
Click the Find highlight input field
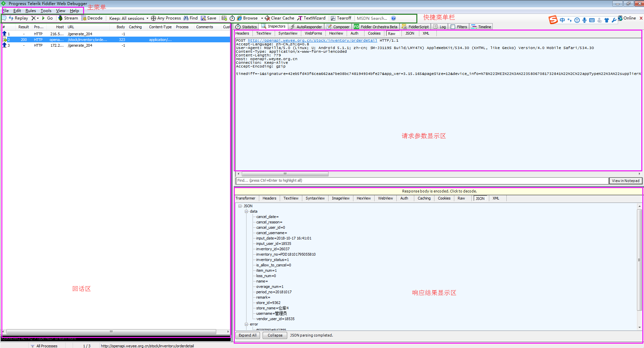coord(422,181)
